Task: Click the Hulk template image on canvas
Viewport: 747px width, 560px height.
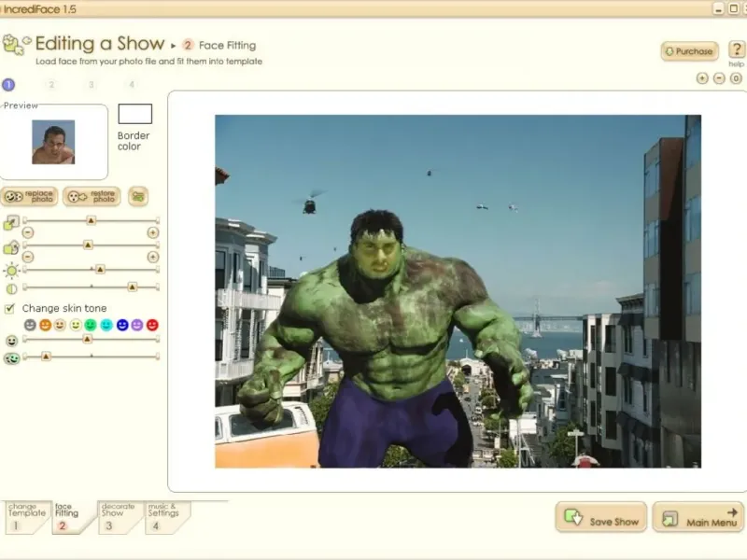Action: 458,291
